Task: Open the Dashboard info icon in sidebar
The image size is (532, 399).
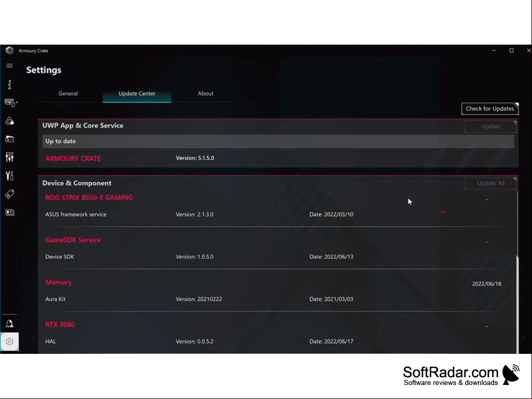Action: point(9,85)
